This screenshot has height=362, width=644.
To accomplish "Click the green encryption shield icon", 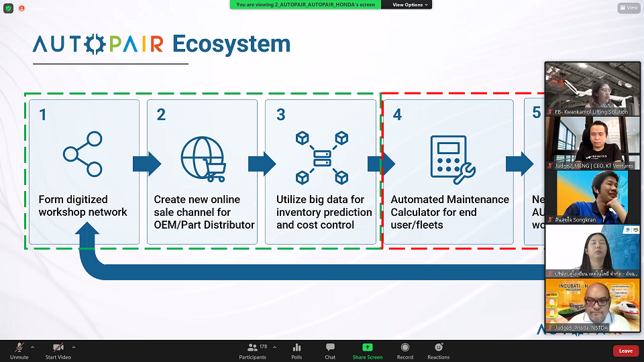I will pyautogui.click(x=8, y=8).
